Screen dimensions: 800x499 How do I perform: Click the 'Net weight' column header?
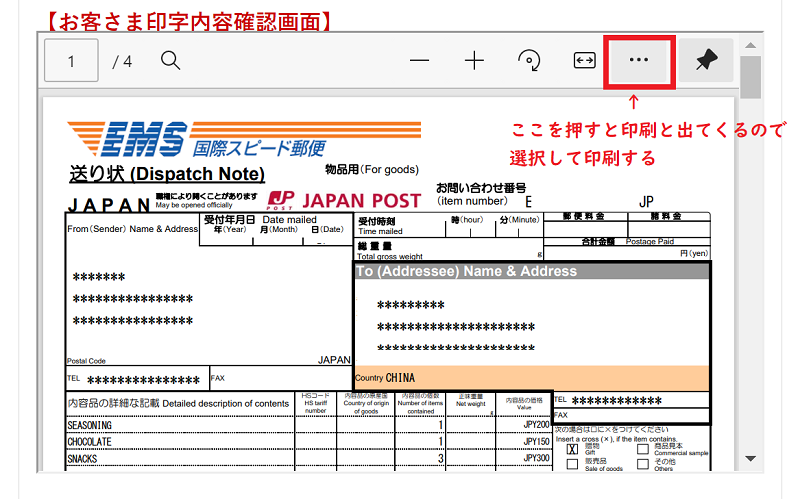[x=470, y=404]
